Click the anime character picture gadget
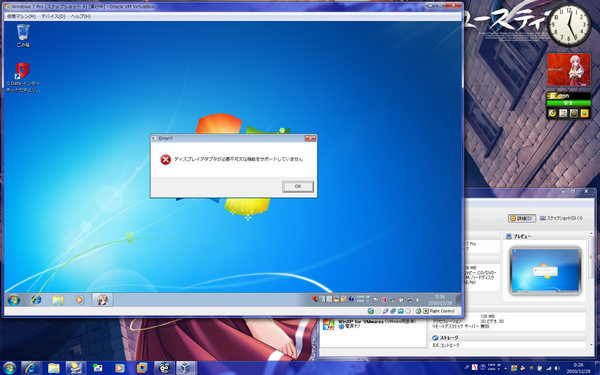The image size is (600, 375). click(x=569, y=70)
